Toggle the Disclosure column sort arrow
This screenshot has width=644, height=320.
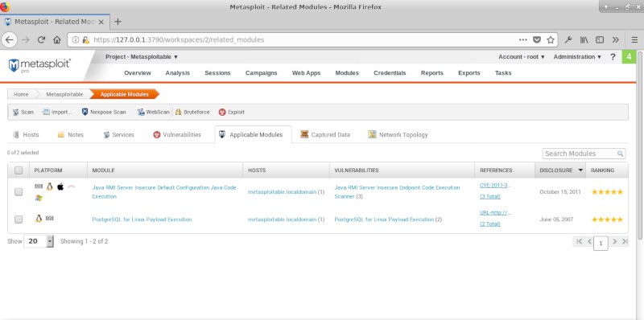[x=580, y=170]
